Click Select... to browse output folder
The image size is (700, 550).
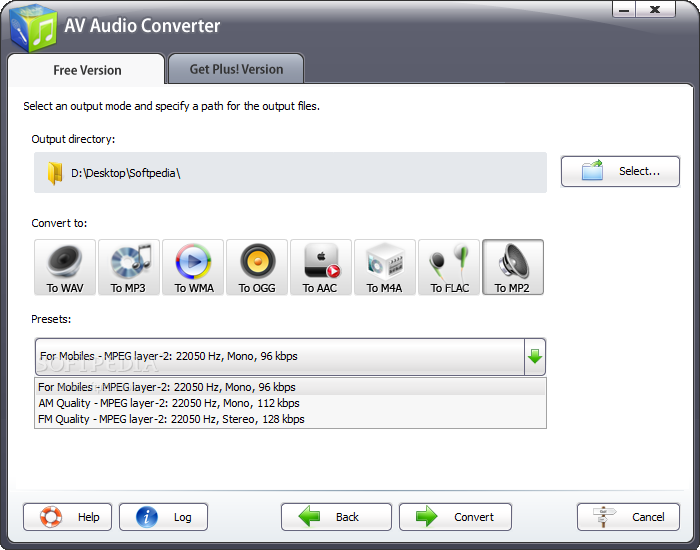(x=620, y=171)
